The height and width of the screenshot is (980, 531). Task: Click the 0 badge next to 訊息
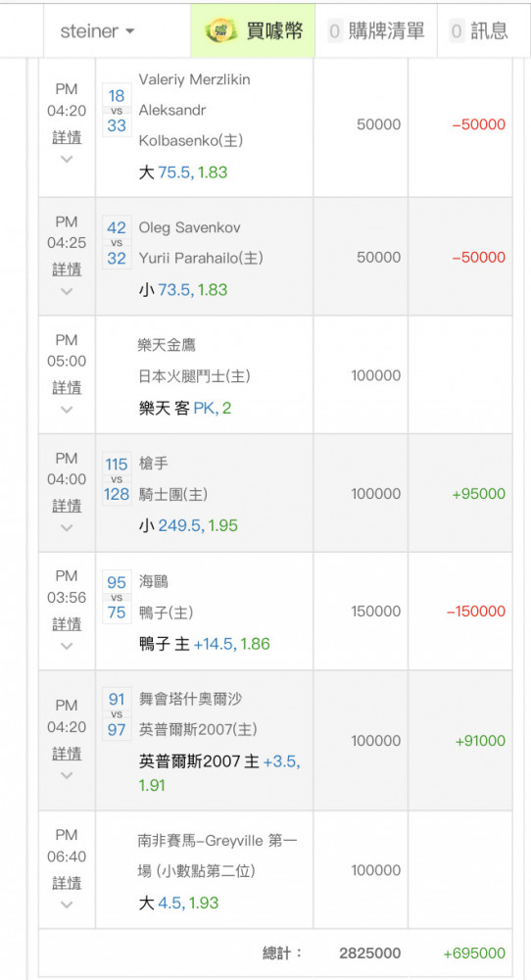pos(458,30)
